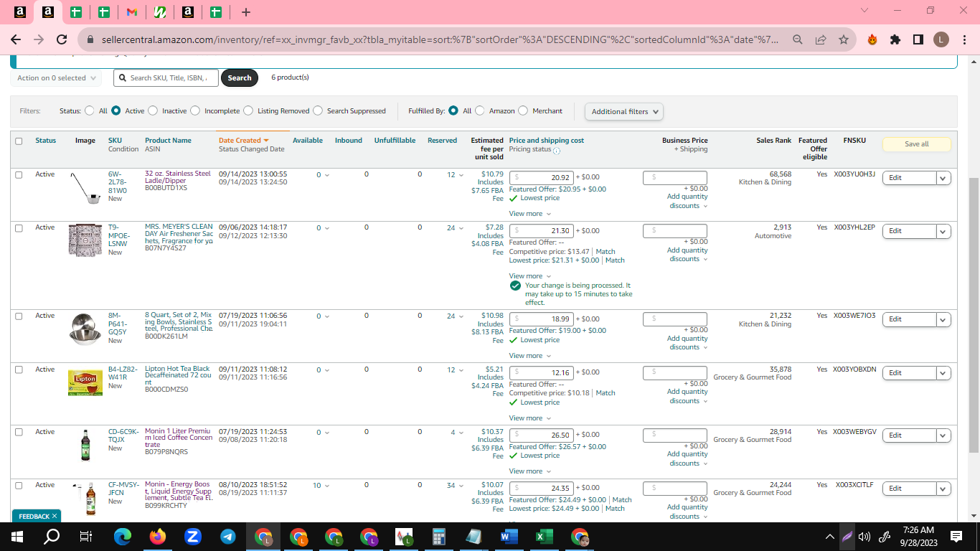Select the Status 'All' radio button
Screen dimensions: 980x551
pyautogui.click(x=90, y=111)
